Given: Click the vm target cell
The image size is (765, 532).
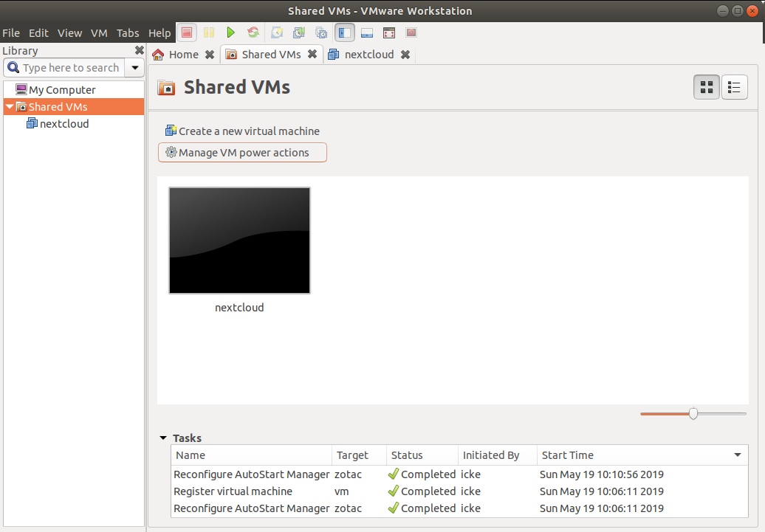Looking at the screenshot, I should [x=341, y=491].
